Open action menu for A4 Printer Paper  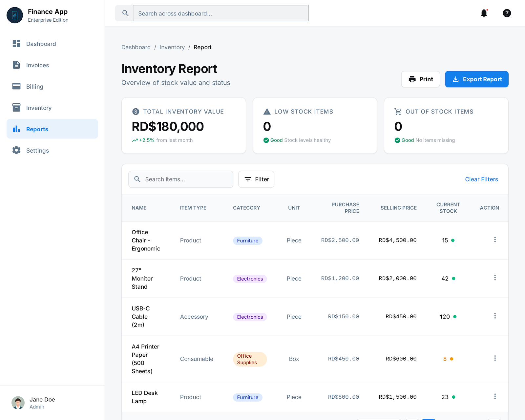click(x=495, y=358)
